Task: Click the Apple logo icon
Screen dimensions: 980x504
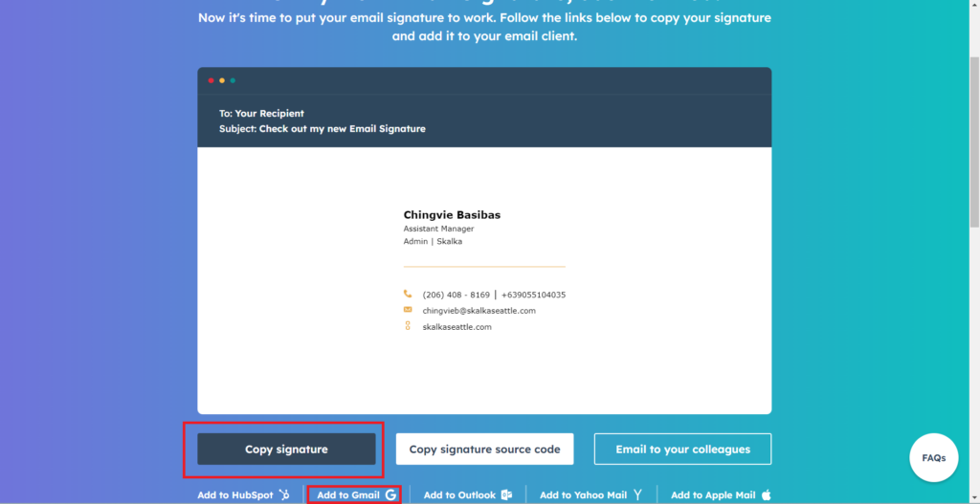Action: (766, 494)
